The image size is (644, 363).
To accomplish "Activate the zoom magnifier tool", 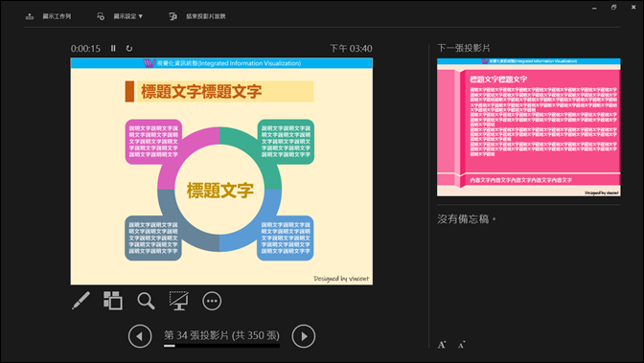I will [x=146, y=301].
